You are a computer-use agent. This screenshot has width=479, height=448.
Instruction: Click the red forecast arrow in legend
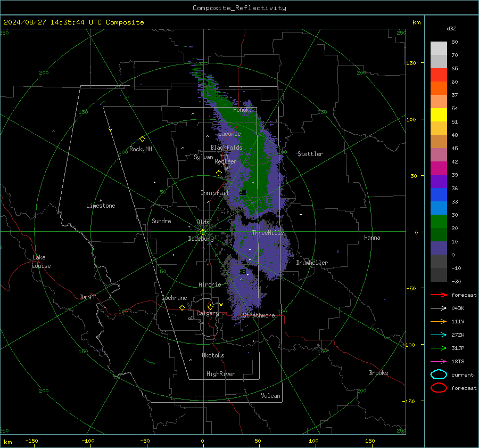click(439, 295)
